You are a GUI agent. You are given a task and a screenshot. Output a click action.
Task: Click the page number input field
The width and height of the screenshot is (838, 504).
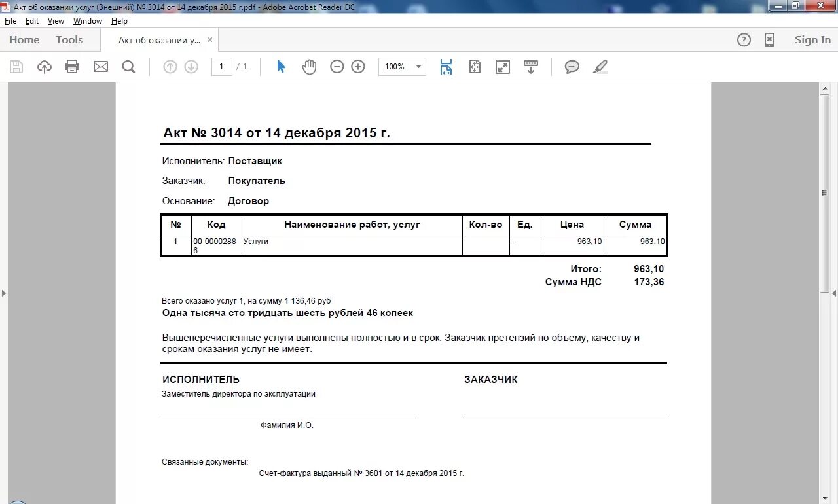point(222,67)
